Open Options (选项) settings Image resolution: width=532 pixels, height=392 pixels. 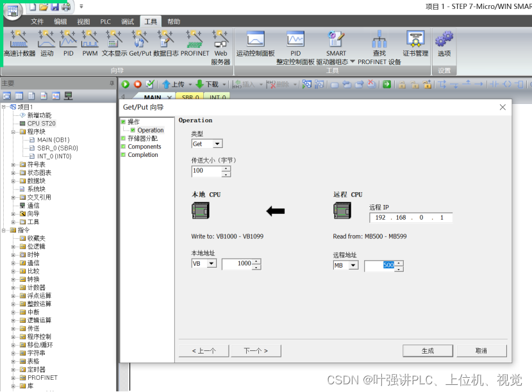(444, 43)
